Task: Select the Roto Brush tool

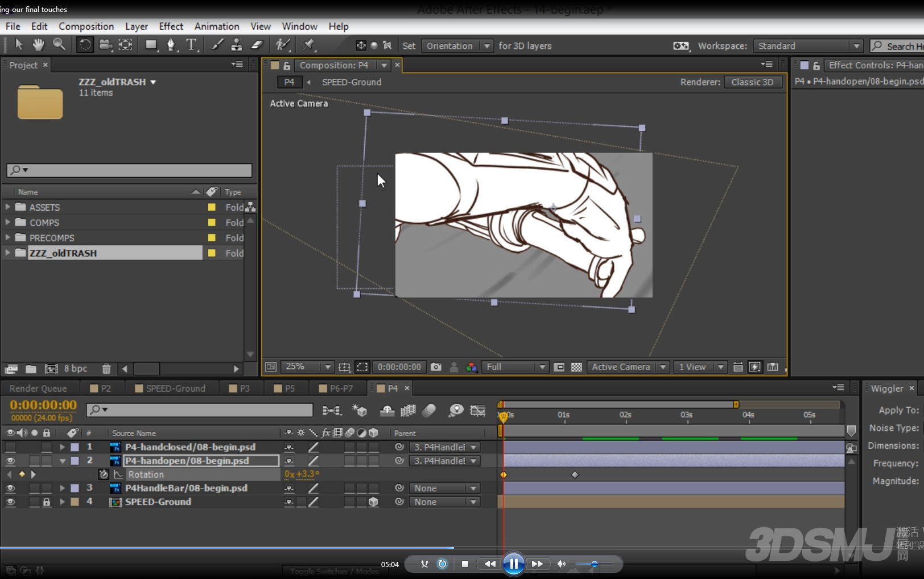Action: pos(283,44)
